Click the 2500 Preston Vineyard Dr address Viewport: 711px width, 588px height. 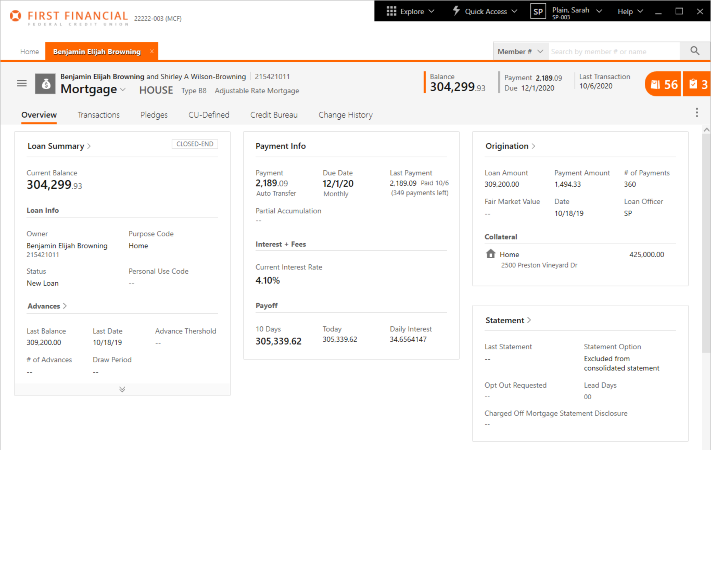coord(539,265)
